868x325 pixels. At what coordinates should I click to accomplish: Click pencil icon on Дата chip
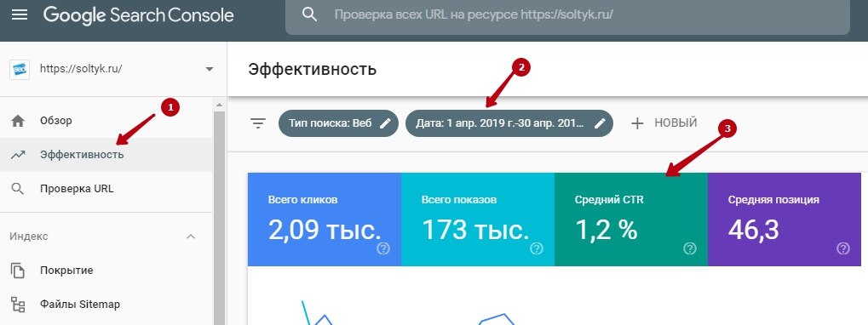[600, 123]
